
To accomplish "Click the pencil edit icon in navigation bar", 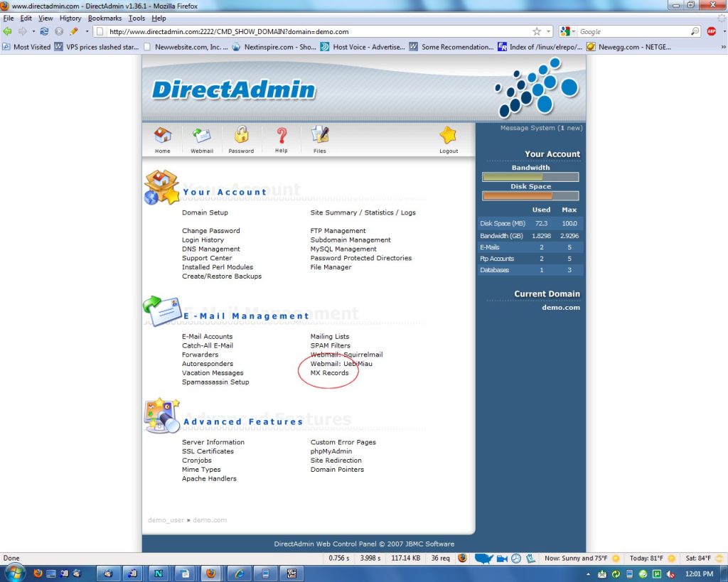I will tap(74, 31).
